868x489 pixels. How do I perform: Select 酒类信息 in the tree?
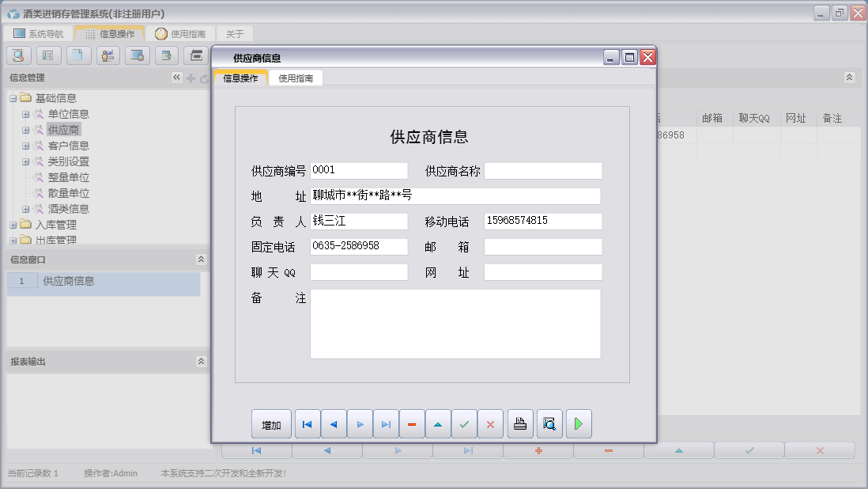68,209
